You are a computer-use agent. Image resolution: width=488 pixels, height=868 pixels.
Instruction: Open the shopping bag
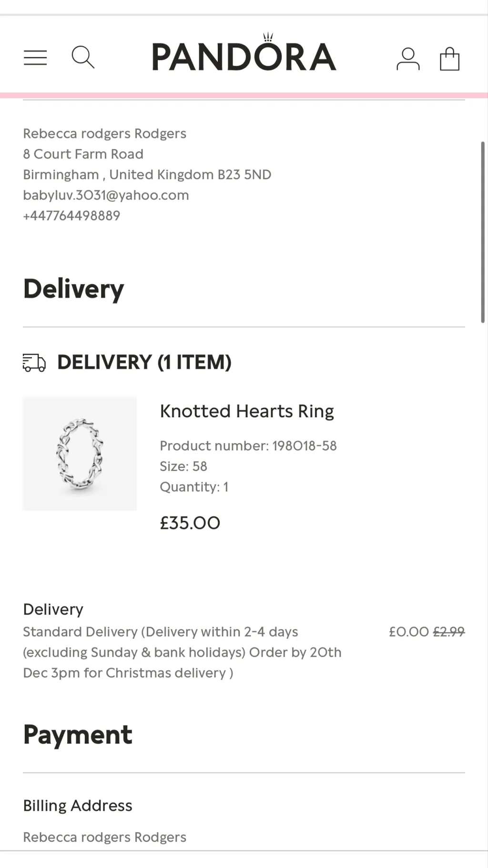pyautogui.click(x=449, y=59)
